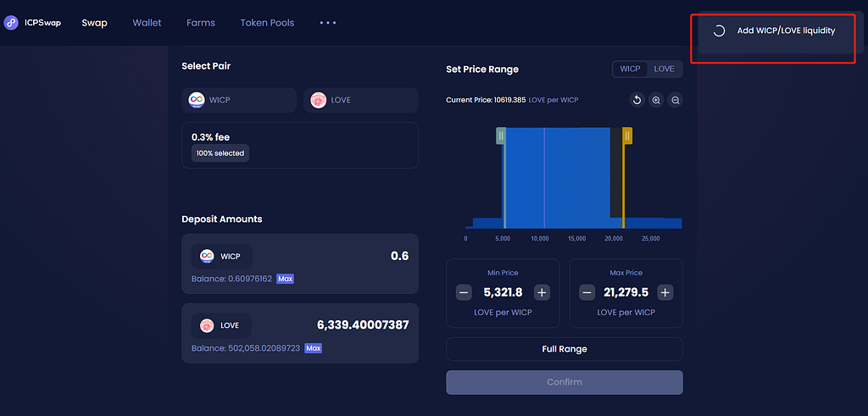
Task: Click the Confirm button
Action: [x=565, y=382]
